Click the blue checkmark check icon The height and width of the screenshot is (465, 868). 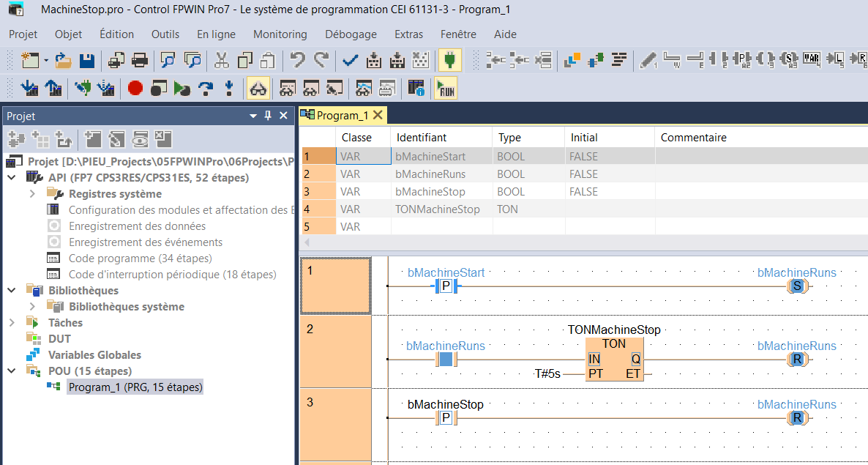coord(351,60)
